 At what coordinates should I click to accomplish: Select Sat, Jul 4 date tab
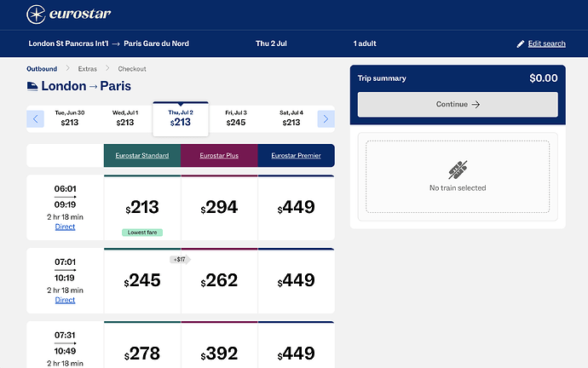coord(291,118)
